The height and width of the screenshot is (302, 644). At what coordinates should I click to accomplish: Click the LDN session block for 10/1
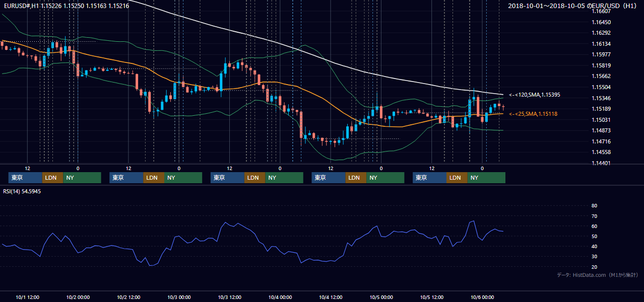pyautogui.click(x=52, y=178)
